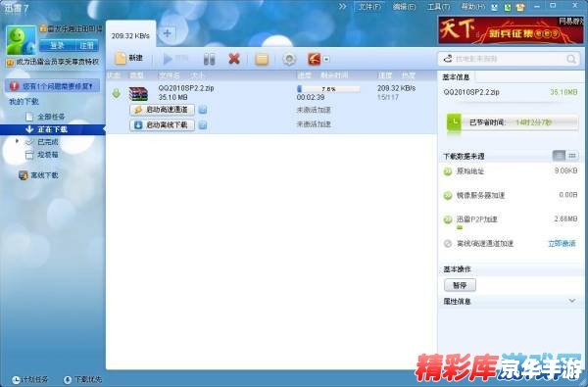Open the '您有1个问题需要修复' warning dropdown

point(53,86)
